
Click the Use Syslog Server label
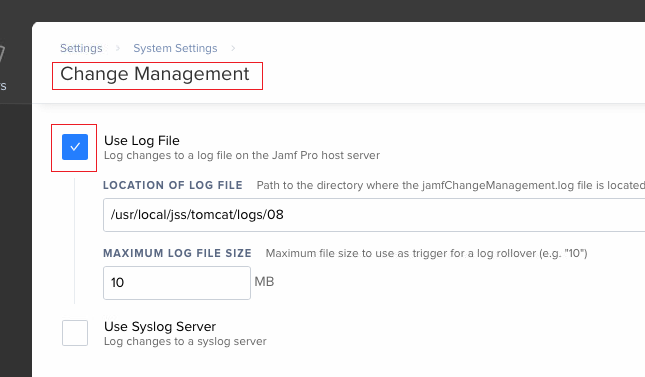point(160,326)
